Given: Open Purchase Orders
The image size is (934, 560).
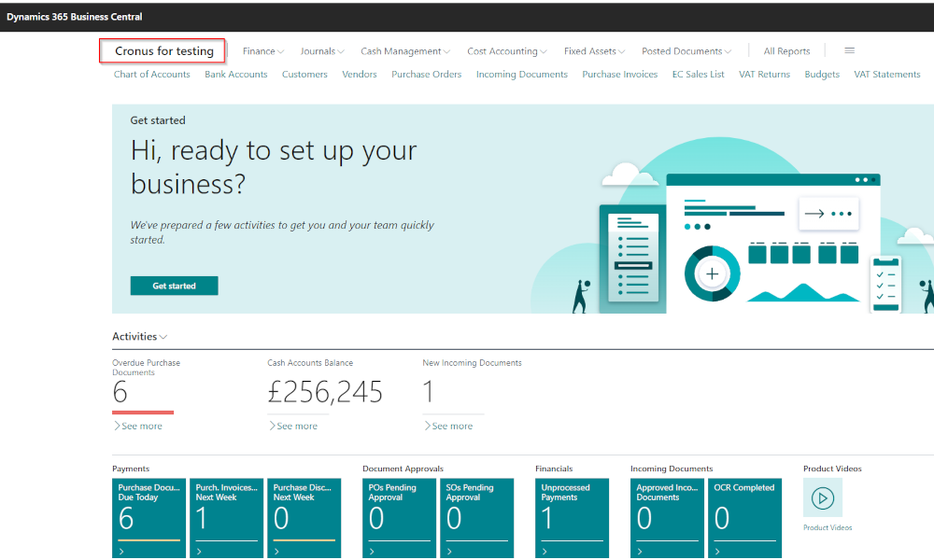Looking at the screenshot, I should pyautogui.click(x=427, y=75).
